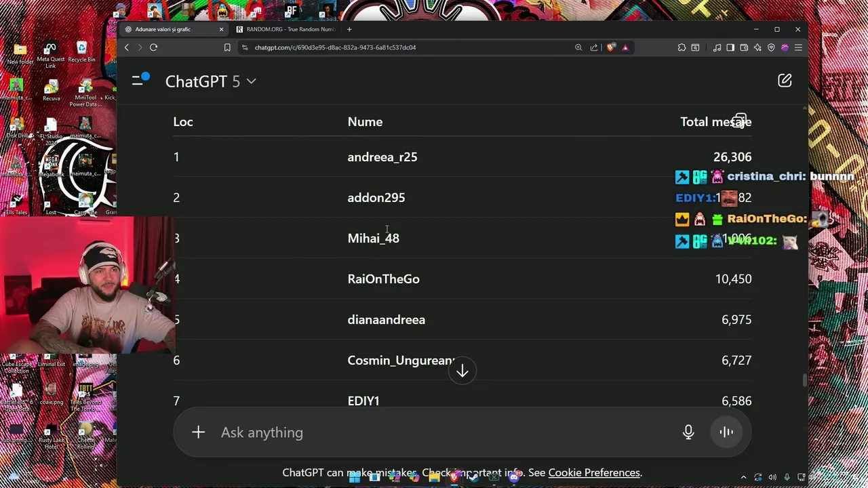
Task: Expand the ChatGPT 5 model selector
Action: click(x=210, y=81)
